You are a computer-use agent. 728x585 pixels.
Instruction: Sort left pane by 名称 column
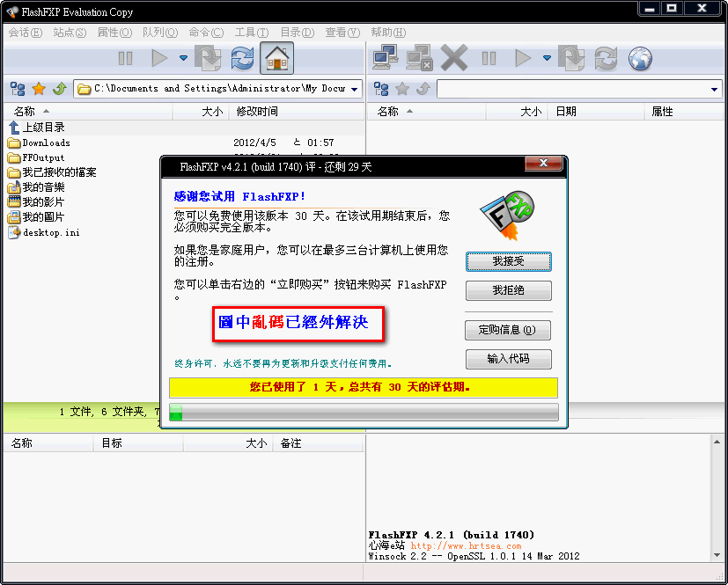[x=88, y=112]
